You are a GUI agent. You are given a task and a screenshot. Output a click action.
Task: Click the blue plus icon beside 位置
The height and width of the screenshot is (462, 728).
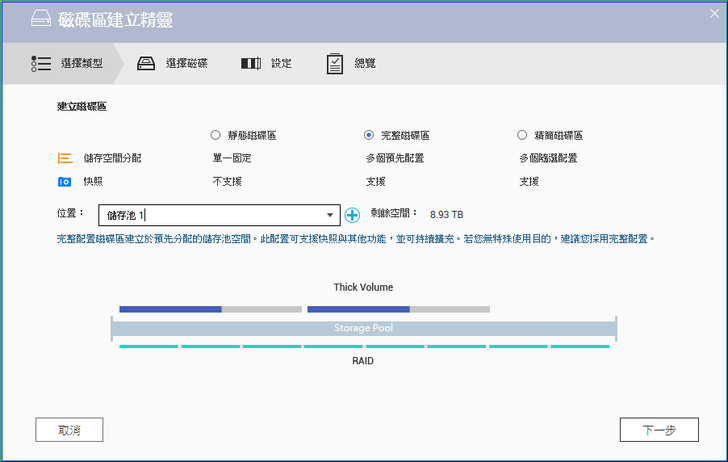coord(352,215)
